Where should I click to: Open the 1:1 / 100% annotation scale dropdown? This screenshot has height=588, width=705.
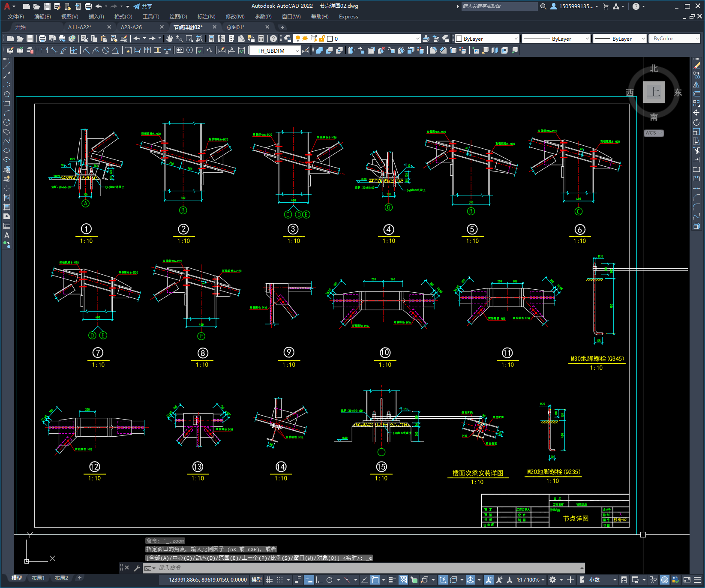pos(531,580)
